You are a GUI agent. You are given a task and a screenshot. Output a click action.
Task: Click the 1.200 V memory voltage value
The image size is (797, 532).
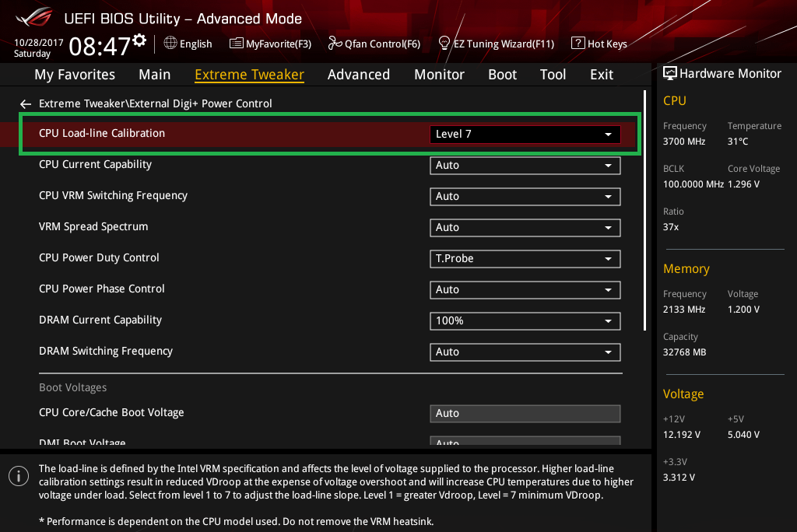click(x=743, y=310)
